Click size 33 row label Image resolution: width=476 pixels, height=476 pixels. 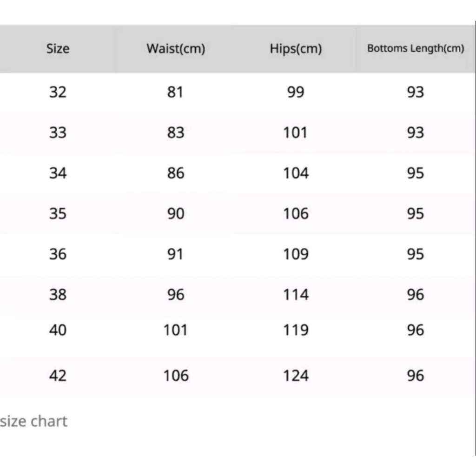(x=58, y=133)
